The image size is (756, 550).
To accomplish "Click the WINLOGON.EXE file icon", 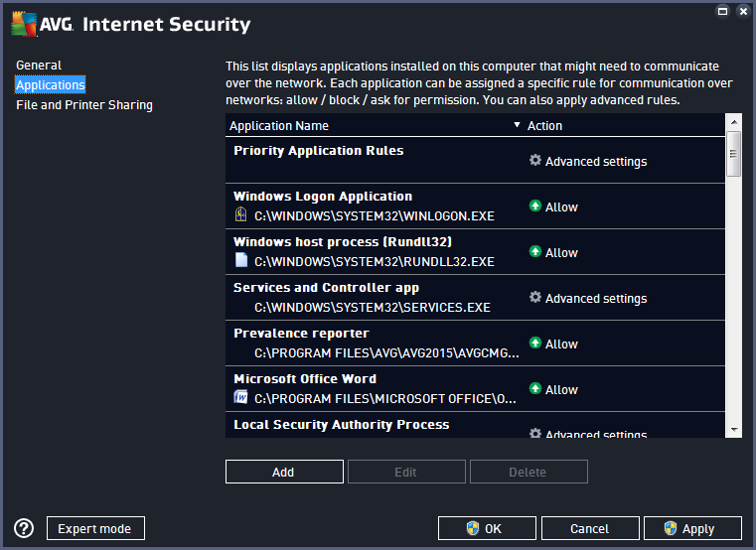I will click(x=241, y=214).
